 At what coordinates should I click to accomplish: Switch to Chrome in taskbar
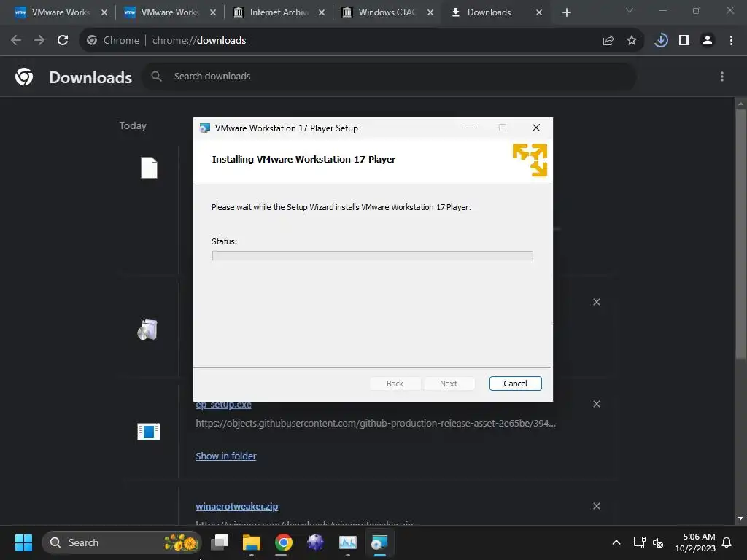[284, 542]
